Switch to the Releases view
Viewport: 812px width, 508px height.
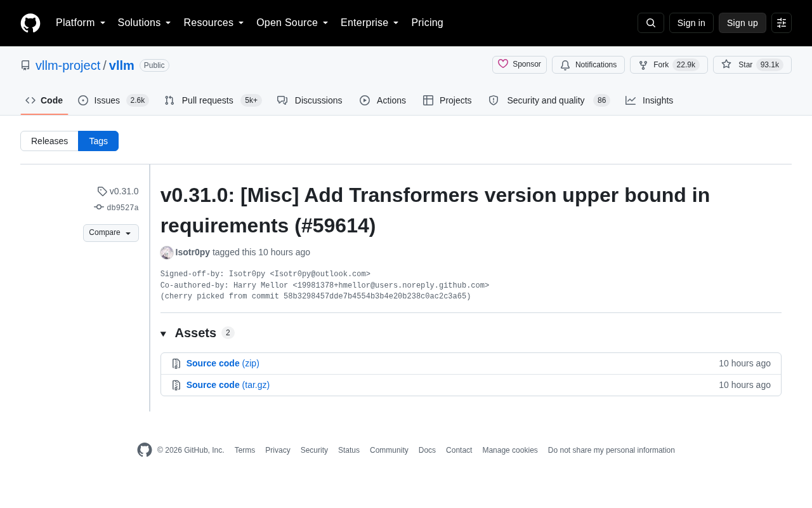[49, 141]
